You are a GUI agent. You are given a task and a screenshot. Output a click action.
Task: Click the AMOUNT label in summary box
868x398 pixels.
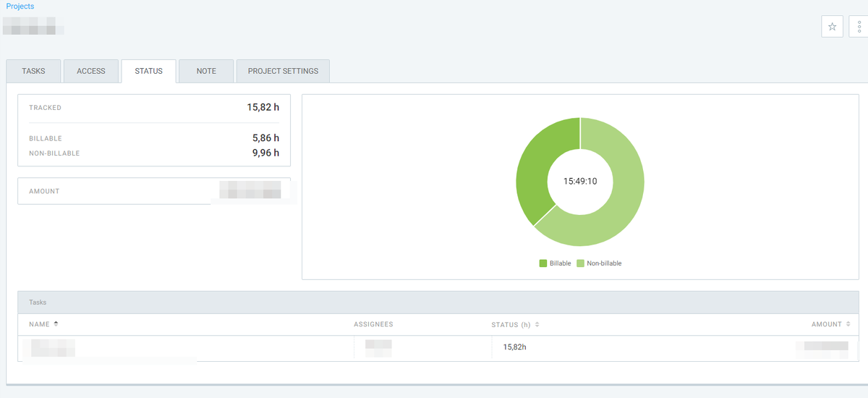point(44,191)
